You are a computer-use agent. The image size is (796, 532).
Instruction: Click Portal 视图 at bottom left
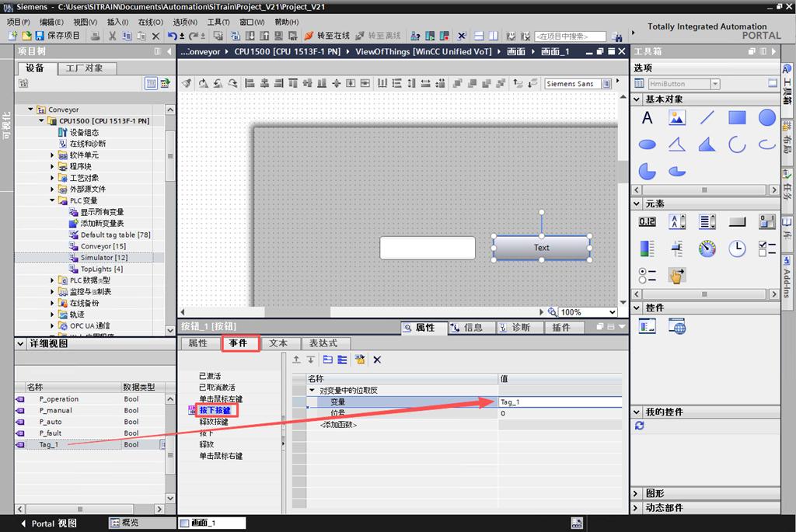tap(47, 523)
